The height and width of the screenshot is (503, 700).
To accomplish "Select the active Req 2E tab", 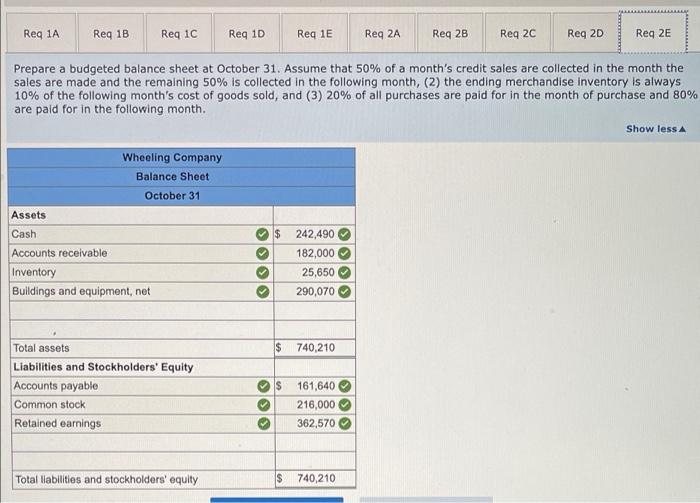I will (x=653, y=33).
